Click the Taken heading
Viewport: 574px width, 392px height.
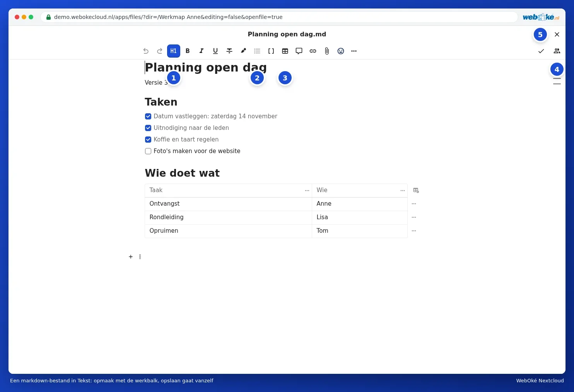161,102
